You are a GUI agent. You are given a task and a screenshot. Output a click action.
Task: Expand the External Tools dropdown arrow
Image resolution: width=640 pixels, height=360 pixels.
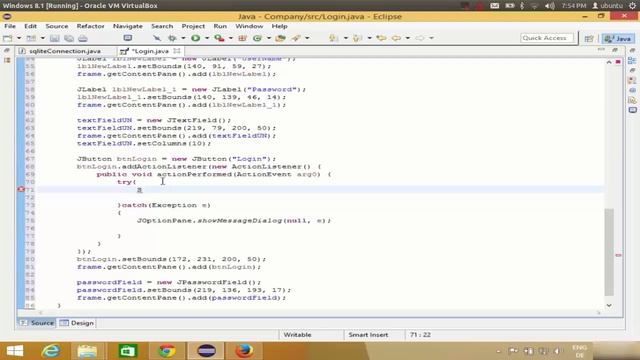tap(231, 38)
